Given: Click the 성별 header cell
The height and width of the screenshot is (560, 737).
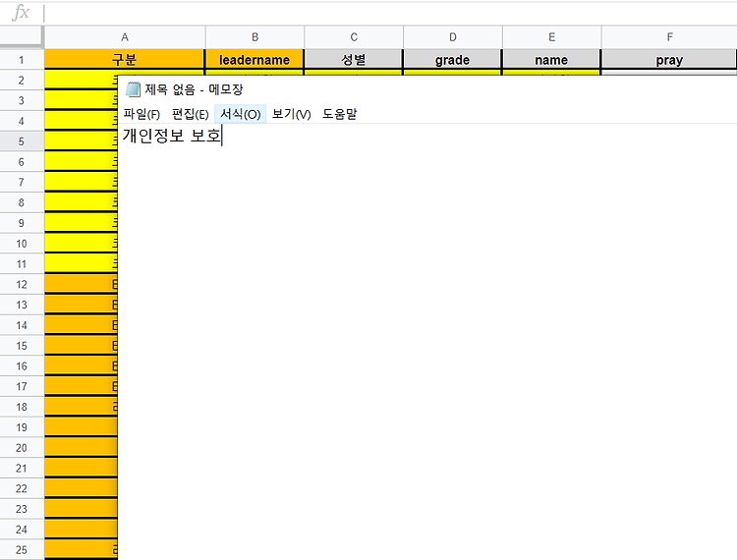Looking at the screenshot, I should [x=354, y=60].
